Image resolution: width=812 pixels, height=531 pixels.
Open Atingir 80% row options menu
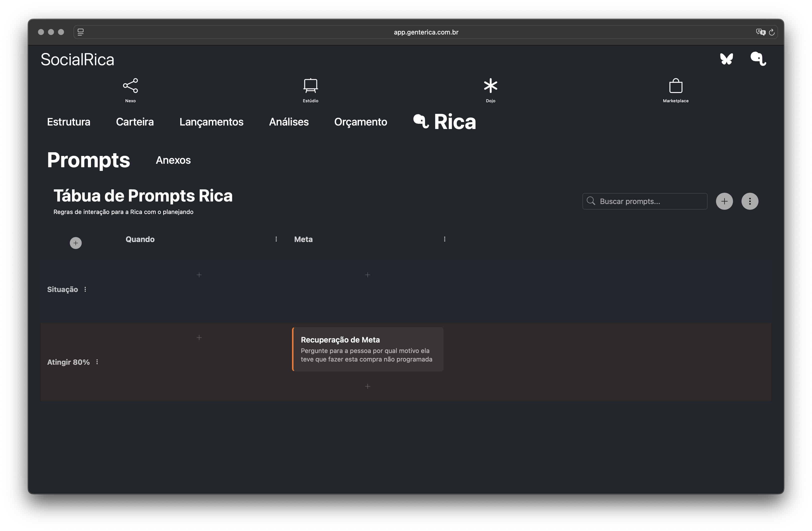click(97, 362)
